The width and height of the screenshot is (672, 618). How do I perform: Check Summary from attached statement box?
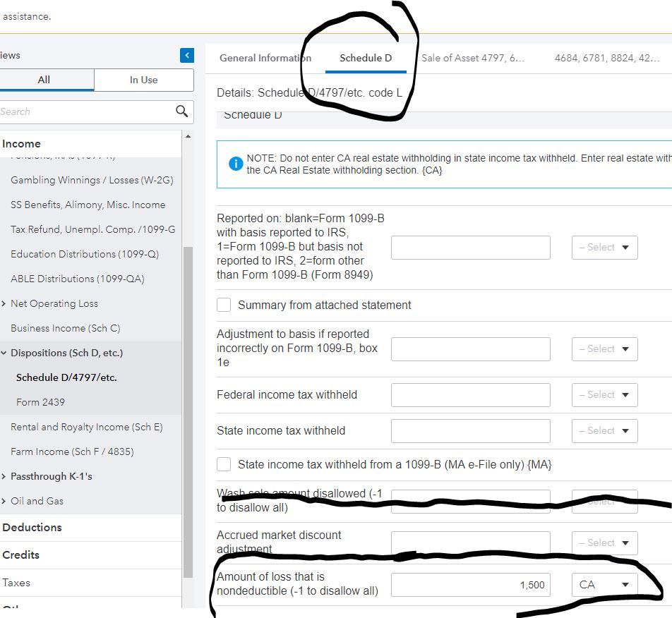(224, 305)
